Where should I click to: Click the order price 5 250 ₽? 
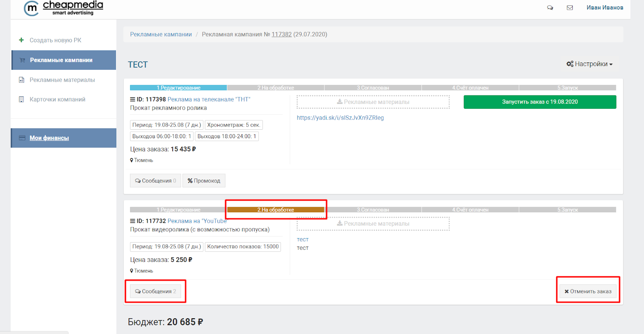click(x=182, y=260)
